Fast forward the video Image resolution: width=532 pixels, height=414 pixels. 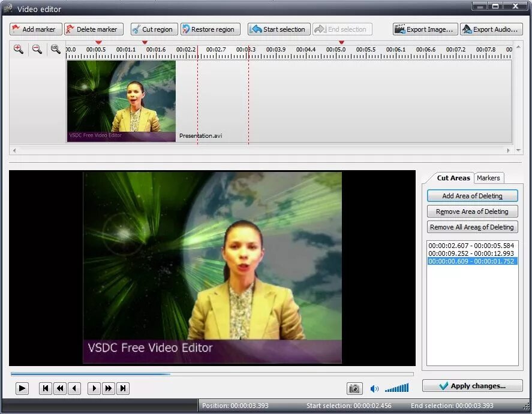pyautogui.click(x=109, y=388)
